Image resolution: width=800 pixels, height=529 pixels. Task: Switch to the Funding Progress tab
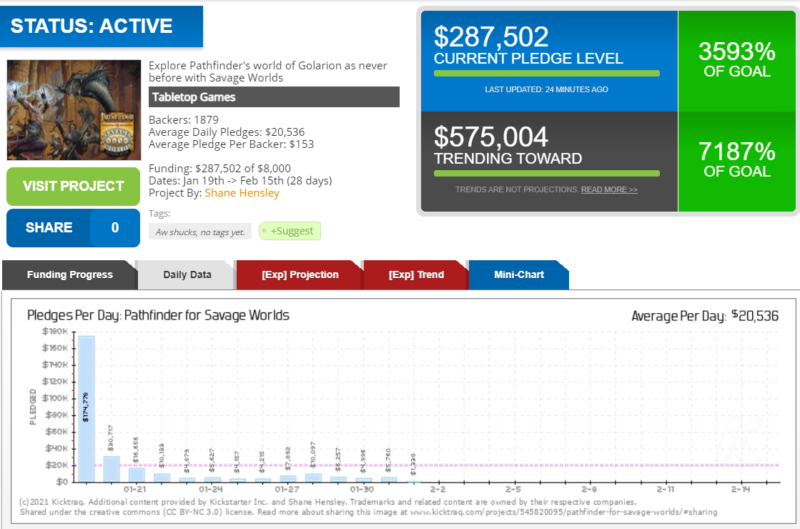coord(69,275)
